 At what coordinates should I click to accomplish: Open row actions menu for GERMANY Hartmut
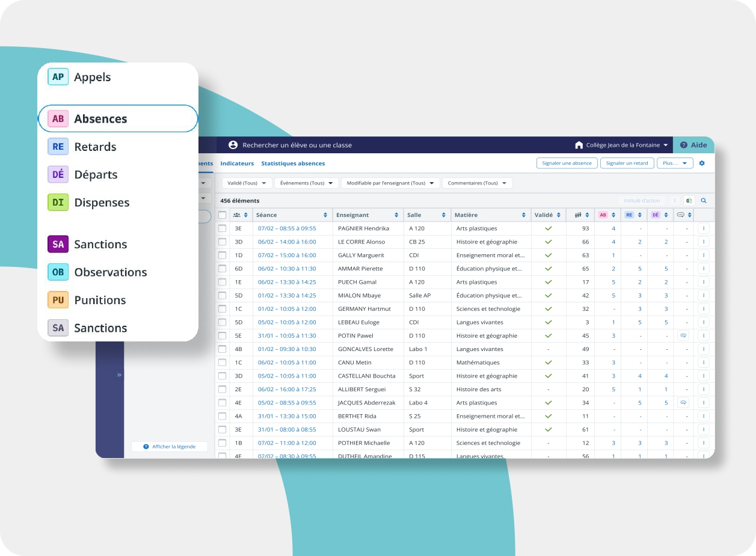[x=704, y=309]
